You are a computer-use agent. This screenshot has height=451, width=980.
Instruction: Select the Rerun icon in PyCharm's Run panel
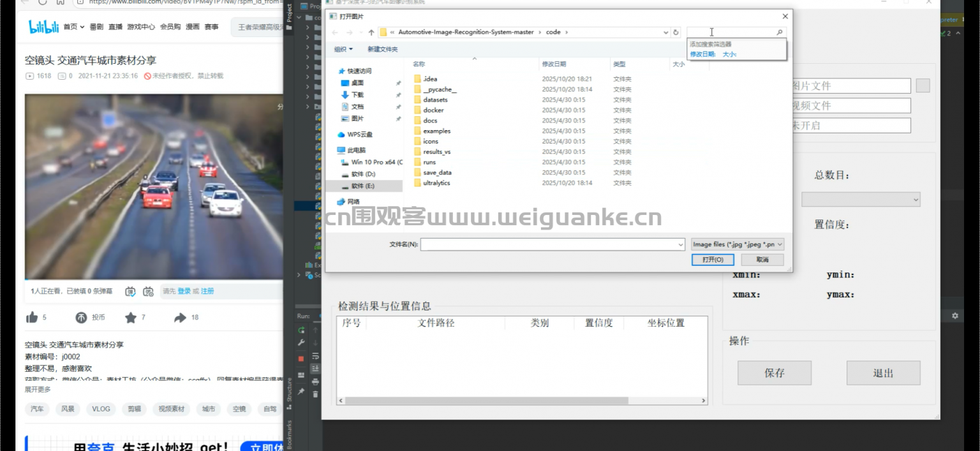coord(301,329)
